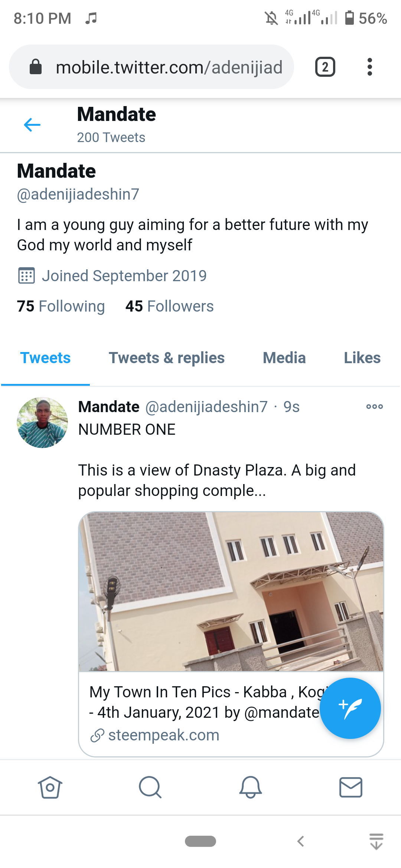Go to the Twitter Home icon

[50, 787]
